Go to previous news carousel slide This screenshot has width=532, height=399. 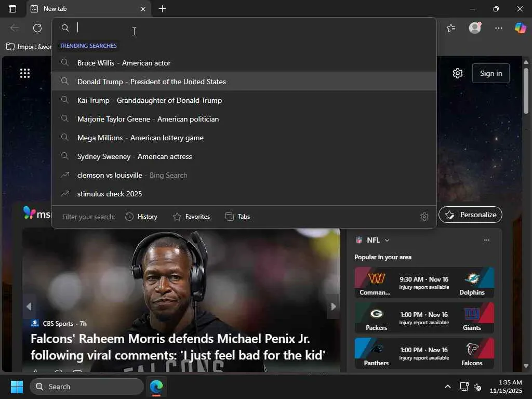click(x=29, y=307)
